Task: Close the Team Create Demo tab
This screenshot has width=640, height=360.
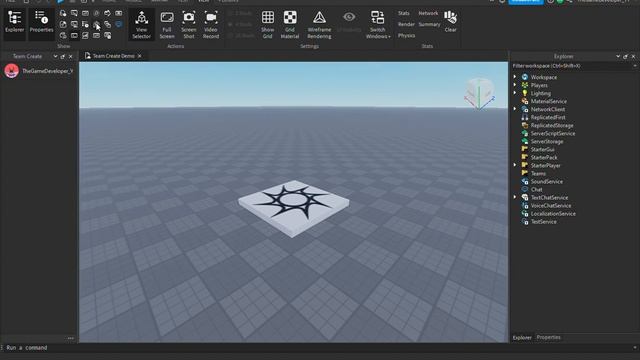Action: [140, 56]
